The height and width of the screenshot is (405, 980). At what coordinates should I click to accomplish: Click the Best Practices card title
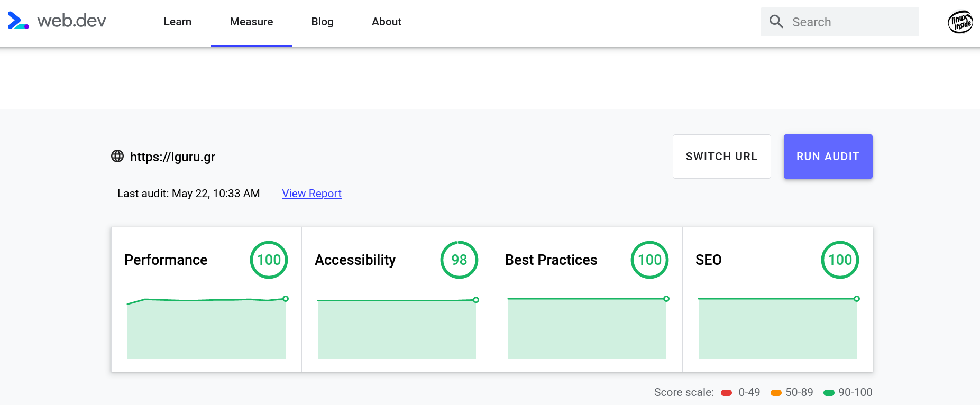point(551,260)
